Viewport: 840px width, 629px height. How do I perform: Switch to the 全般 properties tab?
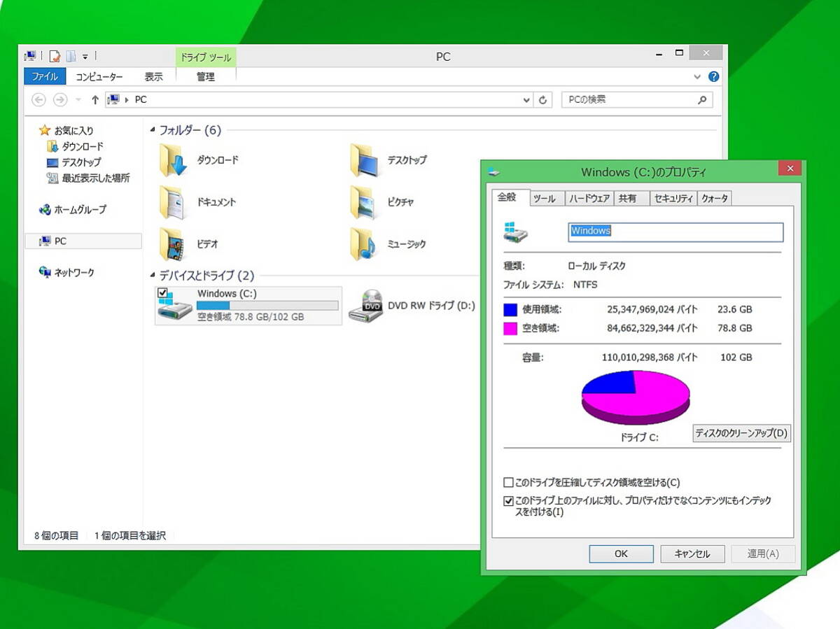(x=510, y=198)
